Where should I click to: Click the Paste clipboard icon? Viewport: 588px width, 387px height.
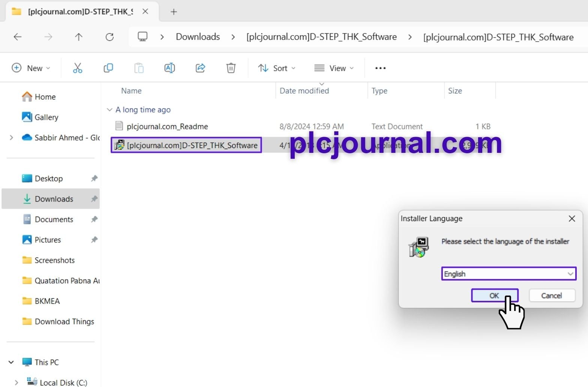[139, 68]
